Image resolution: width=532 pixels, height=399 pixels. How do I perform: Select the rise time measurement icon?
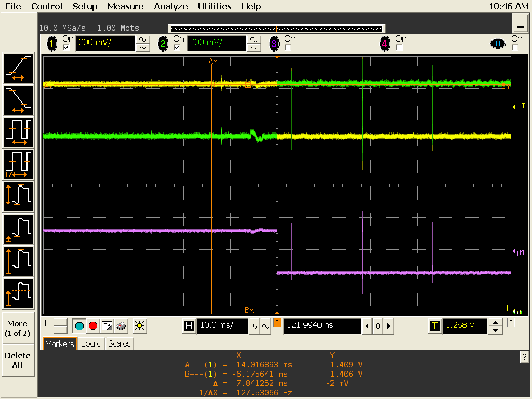18,68
